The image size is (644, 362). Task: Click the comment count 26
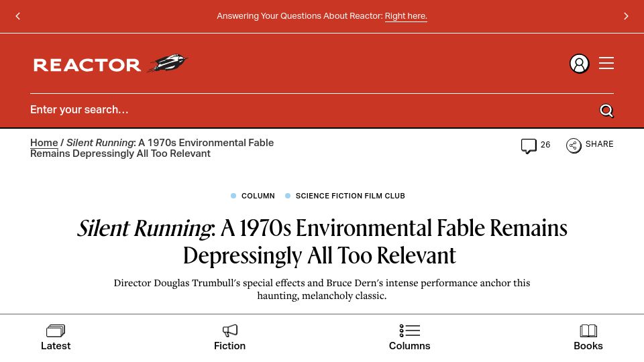(545, 145)
